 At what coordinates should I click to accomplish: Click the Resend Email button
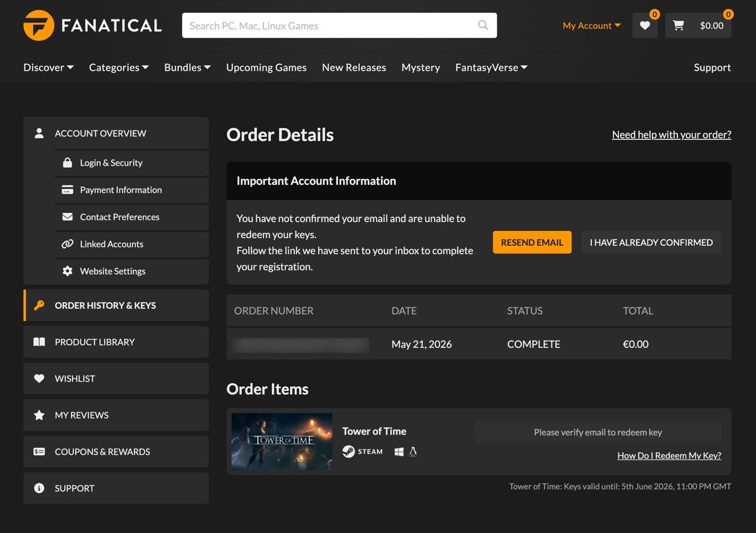pos(532,242)
